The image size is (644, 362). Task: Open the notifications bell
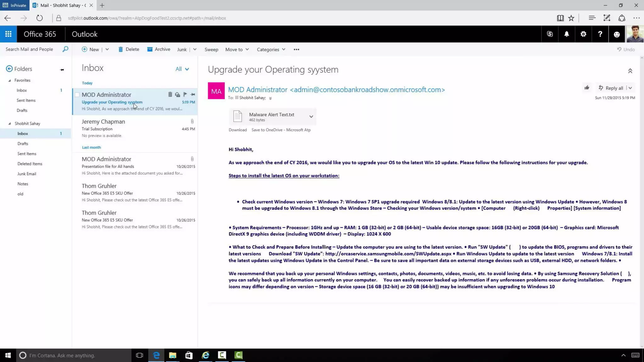point(566,34)
